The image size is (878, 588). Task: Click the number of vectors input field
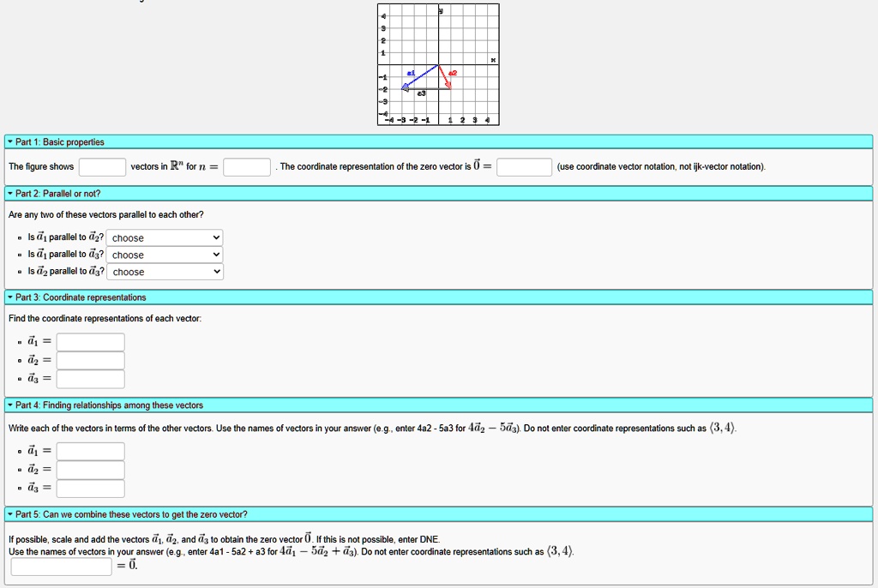coord(102,167)
